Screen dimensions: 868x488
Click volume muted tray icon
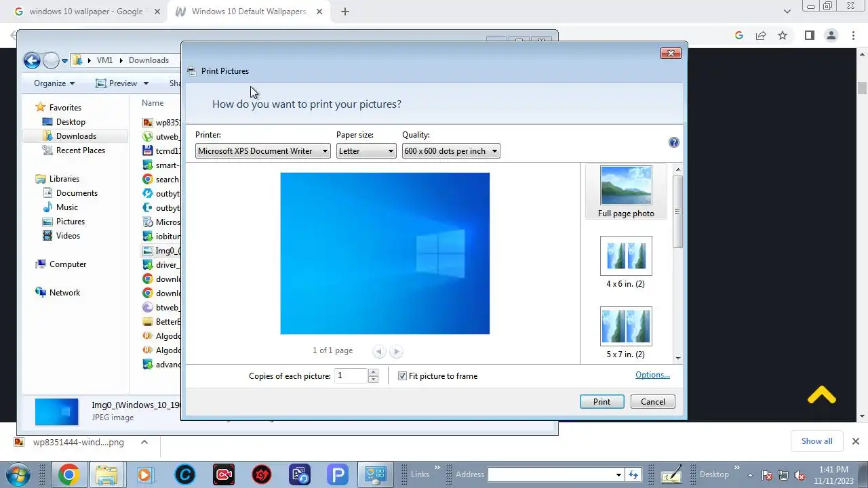click(800, 475)
